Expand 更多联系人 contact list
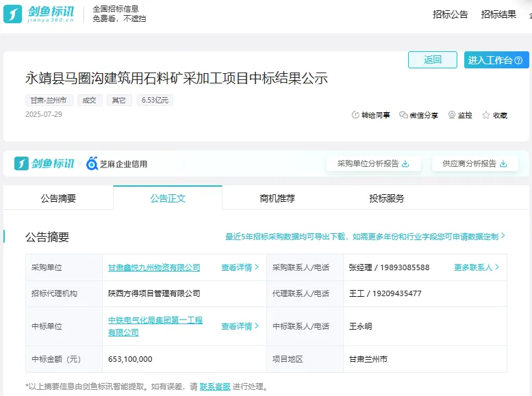Image resolution: width=532 pixels, height=396 pixels. click(x=477, y=267)
